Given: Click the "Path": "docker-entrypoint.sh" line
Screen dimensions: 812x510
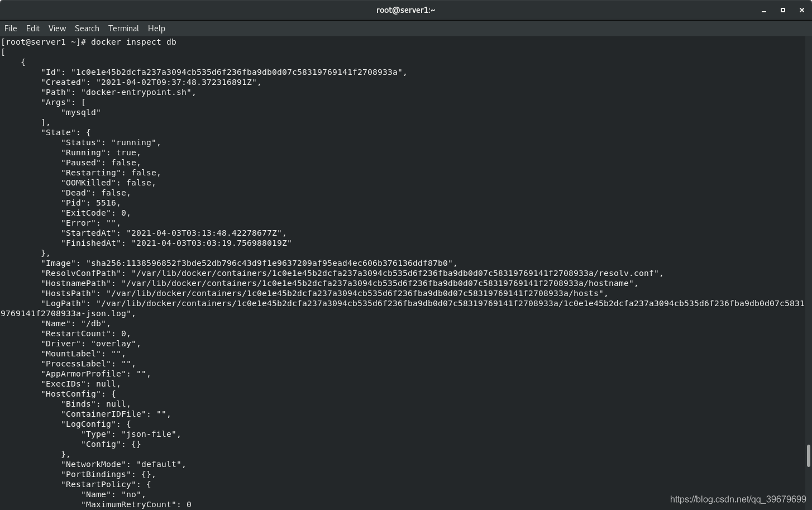Looking at the screenshot, I should pyautogui.click(x=118, y=92).
